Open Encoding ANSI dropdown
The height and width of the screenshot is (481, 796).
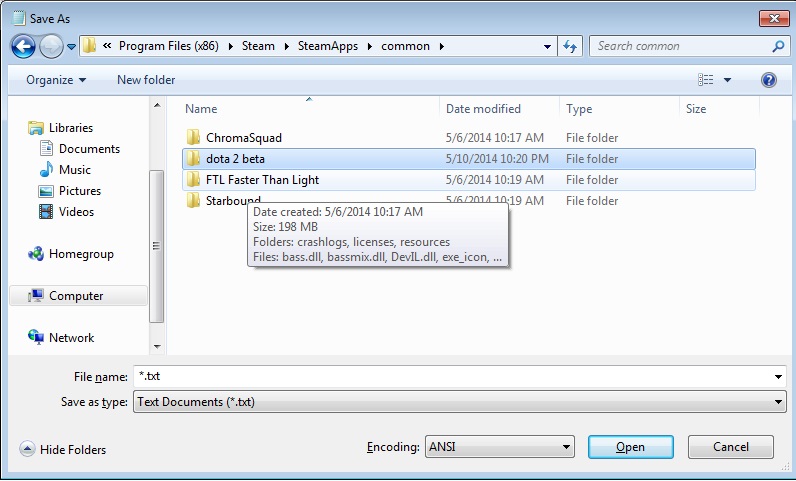pyautogui.click(x=500, y=447)
